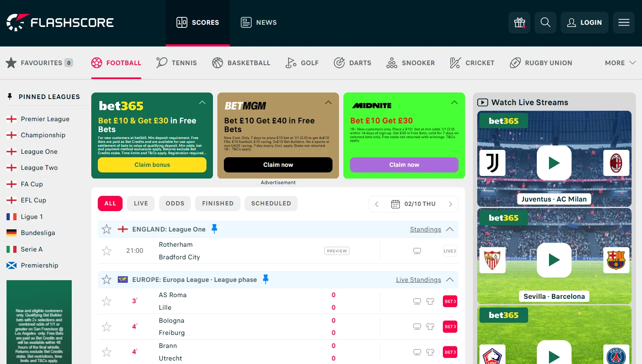The height and width of the screenshot is (364, 642).
Task: Open the gift box promotions icon
Action: point(519,23)
